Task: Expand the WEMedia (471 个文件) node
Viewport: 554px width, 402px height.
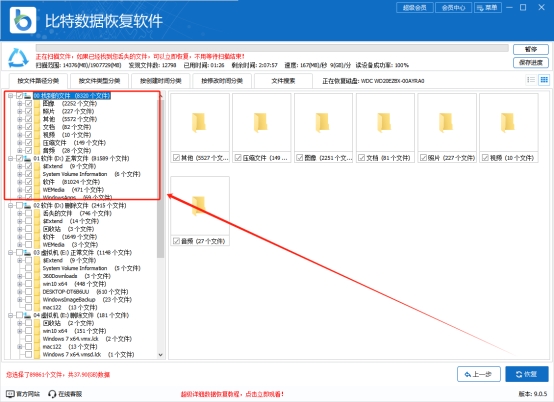Action: pyautogui.click(x=20, y=190)
